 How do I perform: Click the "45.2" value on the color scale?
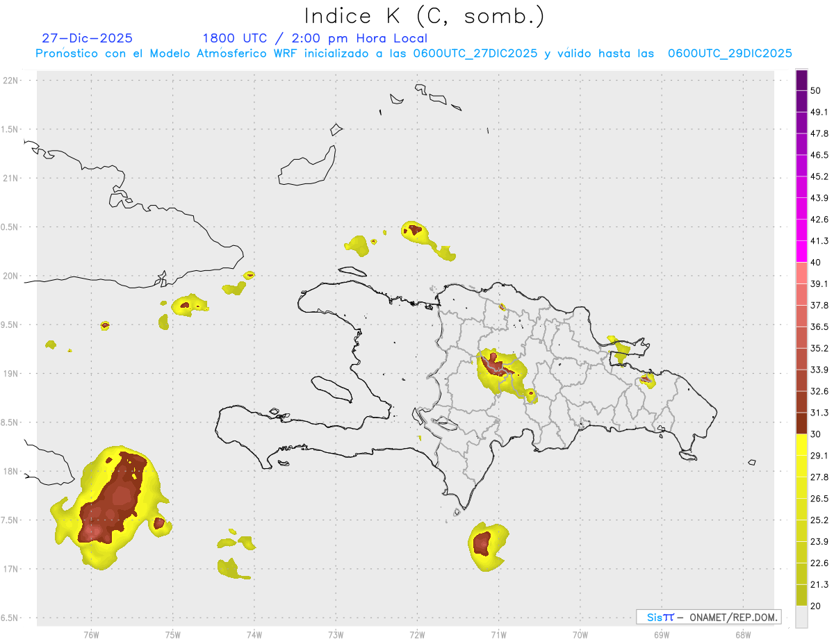[x=819, y=176]
